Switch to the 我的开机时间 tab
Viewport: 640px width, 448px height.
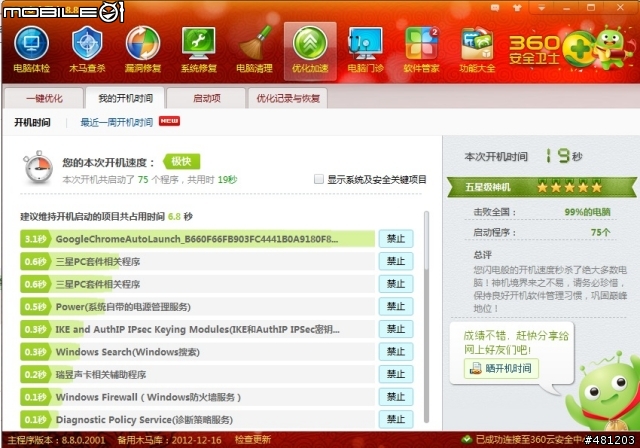point(125,98)
